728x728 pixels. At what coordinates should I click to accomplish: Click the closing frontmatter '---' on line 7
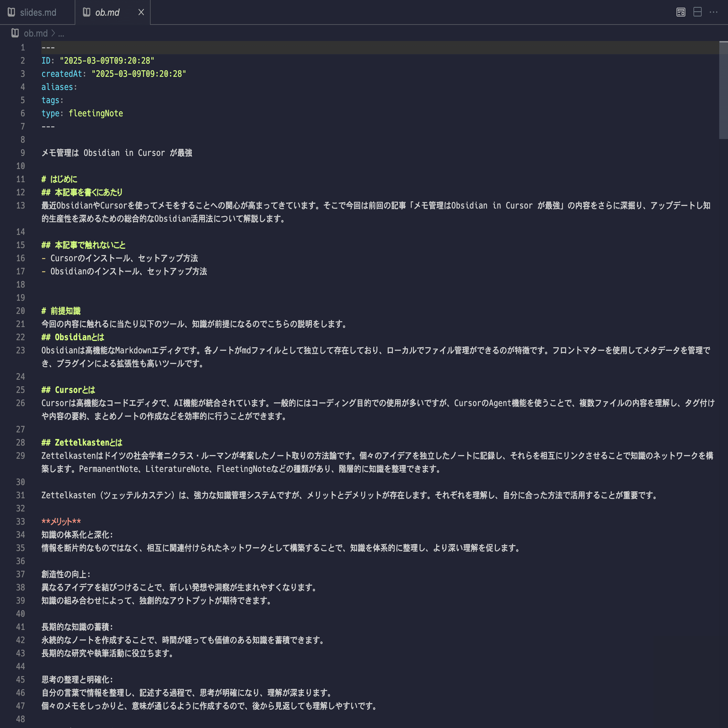(48, 127)
